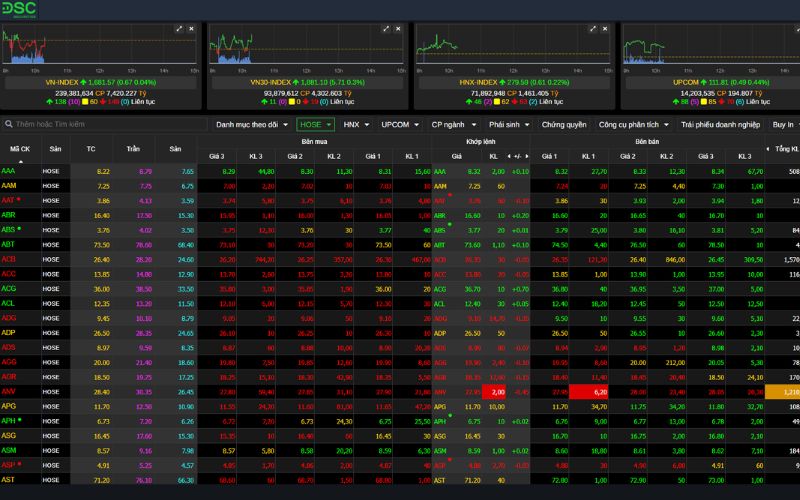Select the AGG stock symbol
Viewport: 800px width, 500px height.
(9, 362)
